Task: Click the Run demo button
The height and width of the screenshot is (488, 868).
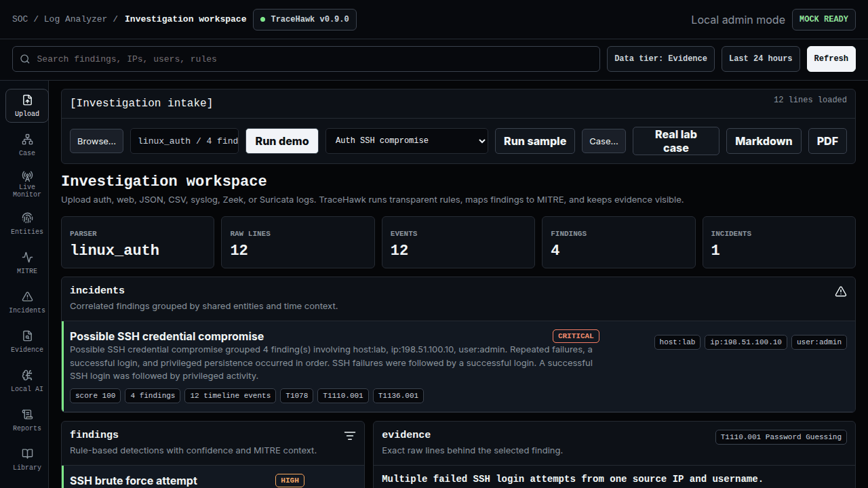Action: [x=282, y=141]
